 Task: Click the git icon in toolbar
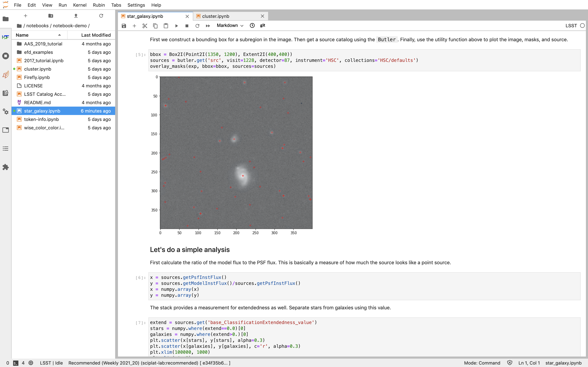coord(262,25)
